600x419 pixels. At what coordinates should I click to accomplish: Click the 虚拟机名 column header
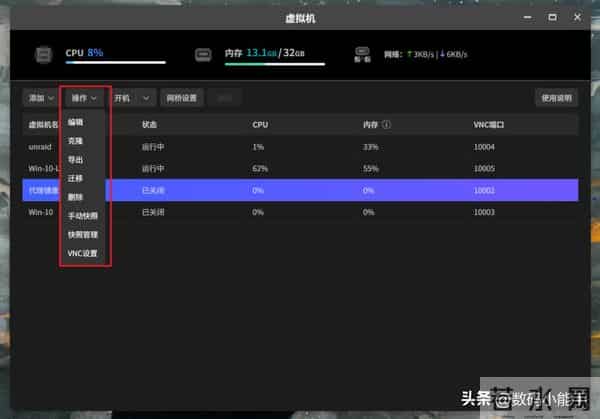pos(43,124)
